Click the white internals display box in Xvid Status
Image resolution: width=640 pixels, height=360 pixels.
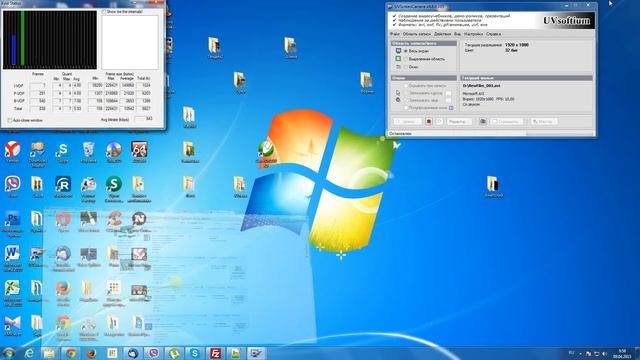tap(130, 42)
